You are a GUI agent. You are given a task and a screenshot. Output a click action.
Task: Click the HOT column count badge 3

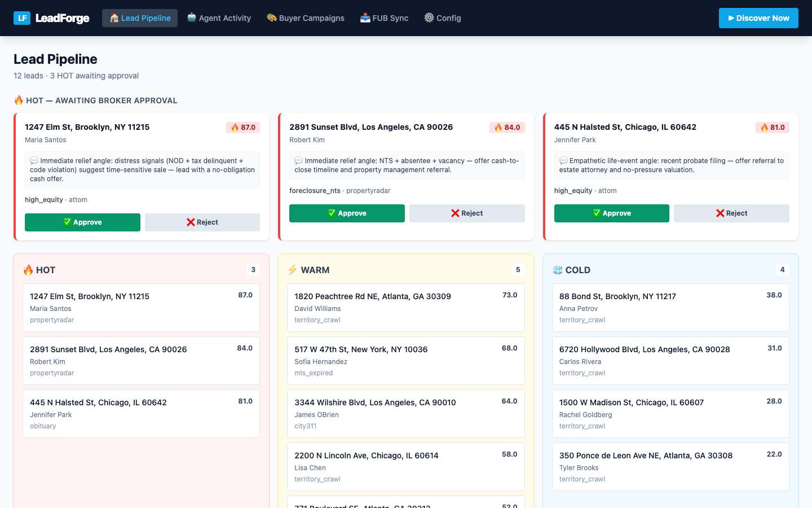pyautogui.click(x=253, y=270)
